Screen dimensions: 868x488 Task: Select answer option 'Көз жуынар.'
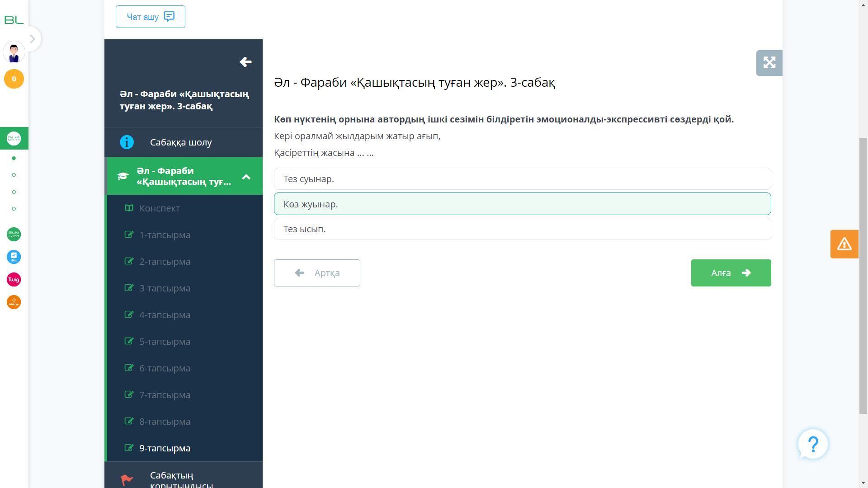pos(522,204)
